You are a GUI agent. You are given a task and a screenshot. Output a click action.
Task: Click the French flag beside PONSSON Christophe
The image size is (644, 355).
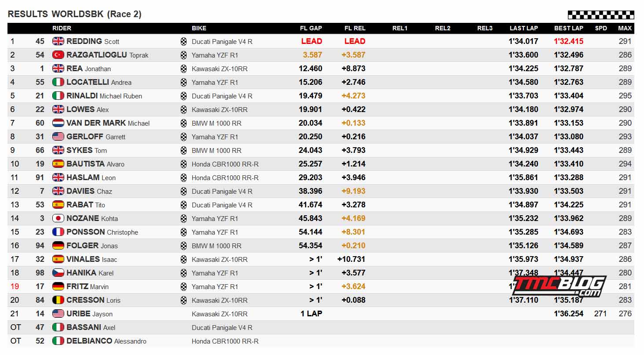(x=58, y=232)
